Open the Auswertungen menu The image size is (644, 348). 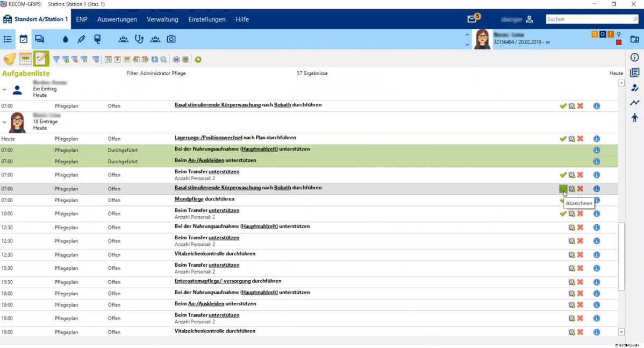coord(117,19)
